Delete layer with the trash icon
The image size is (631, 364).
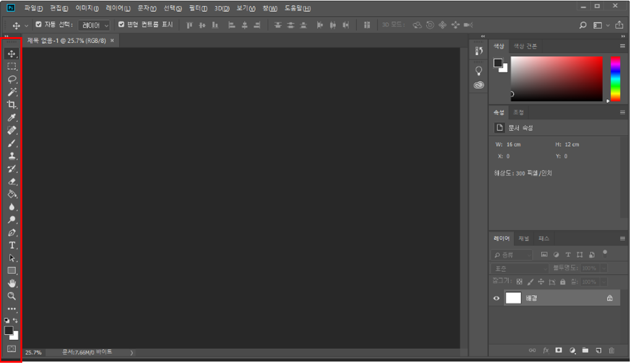(612, 350)
